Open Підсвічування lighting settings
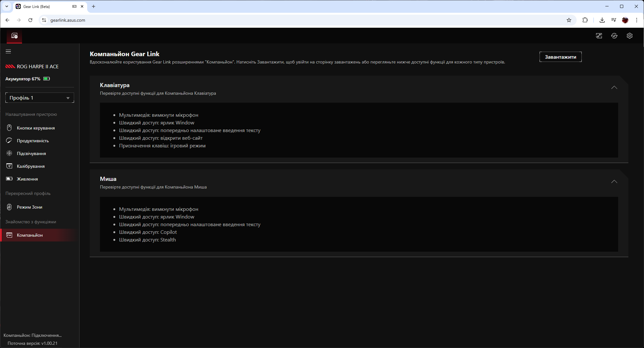Screen dimensions: 644x348 pyautogui.click(x=31, y=153)
